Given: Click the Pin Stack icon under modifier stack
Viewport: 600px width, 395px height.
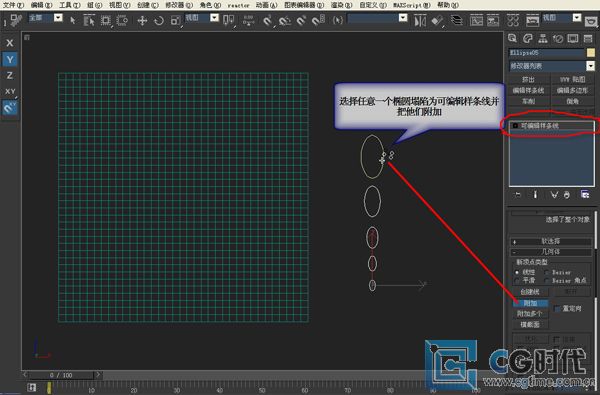Looking at the screenshot, I should click(x=517, y=195).
